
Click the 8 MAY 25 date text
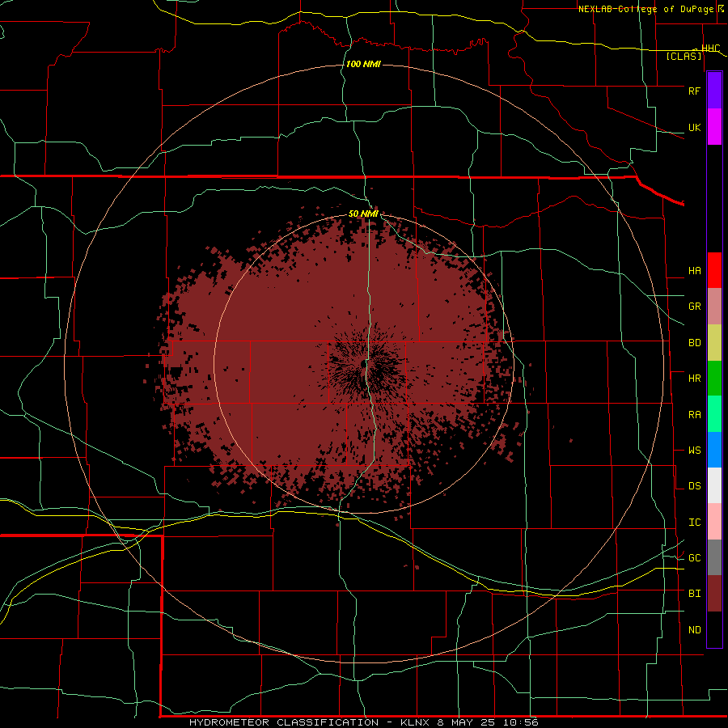click(464, 722)
